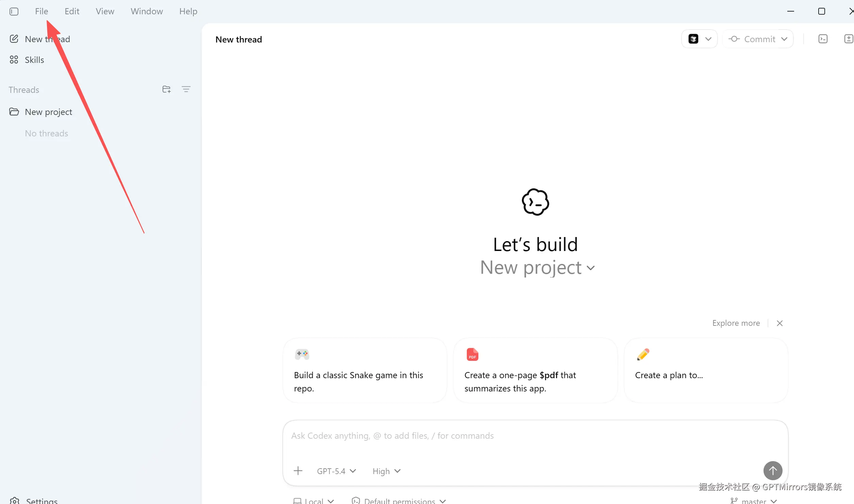
Task: Click the add new project folder icon
Action: (166, 89)
